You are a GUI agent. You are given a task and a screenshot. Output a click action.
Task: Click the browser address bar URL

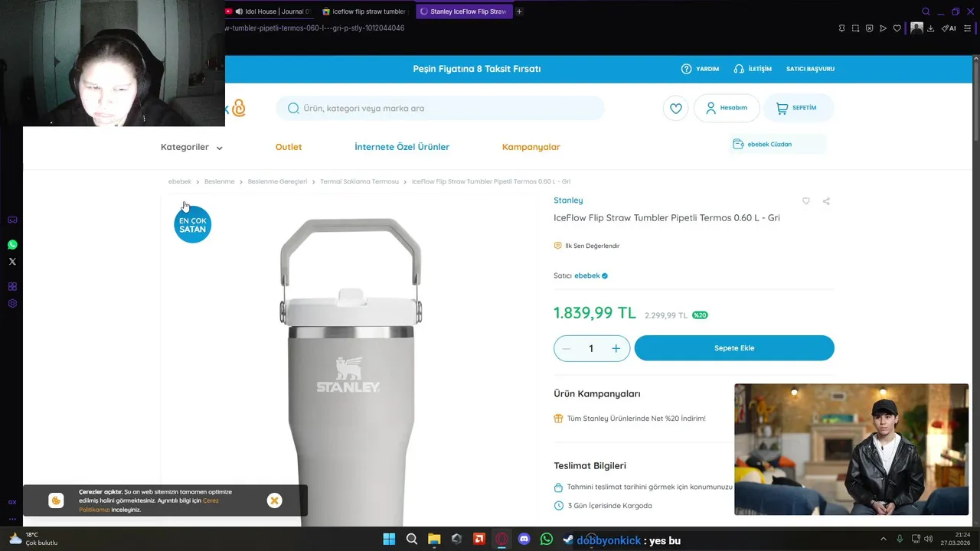[x=315, y=28]
